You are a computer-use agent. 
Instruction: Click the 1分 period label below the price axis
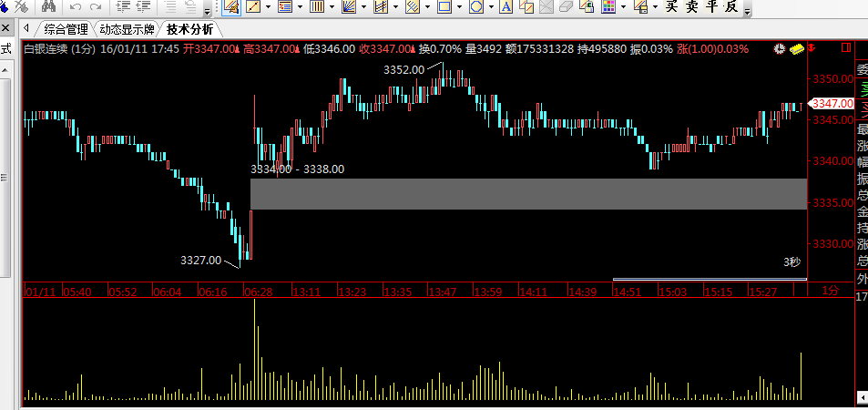point(830,291)
